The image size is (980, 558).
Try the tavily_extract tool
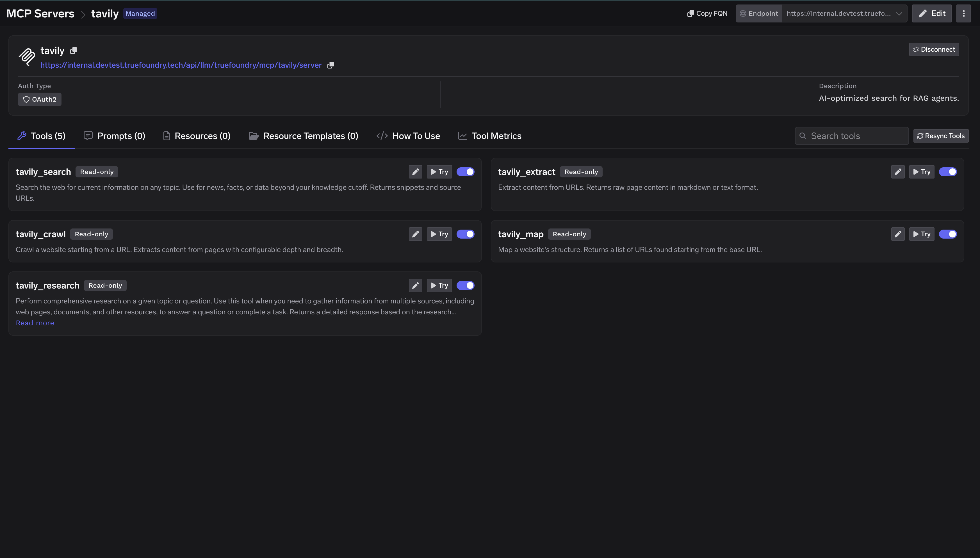(922, 172)
